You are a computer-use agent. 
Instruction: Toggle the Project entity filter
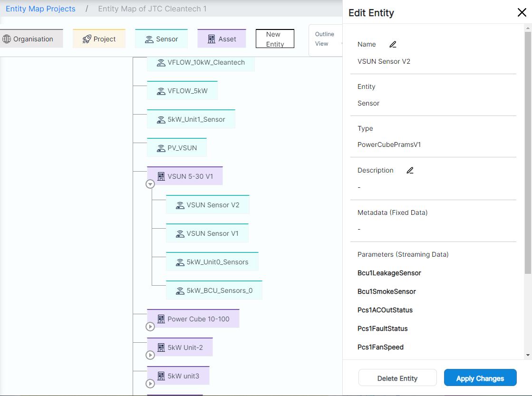coord(99,38)
